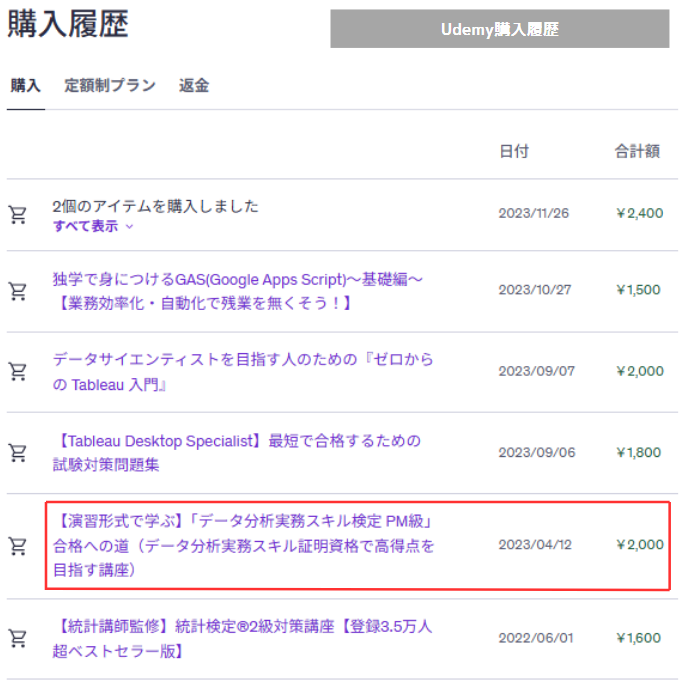Click cart icon beside Tableau Desktop Specialist row
The width and height of the screenshot is (682, 685).
point(18,453)
